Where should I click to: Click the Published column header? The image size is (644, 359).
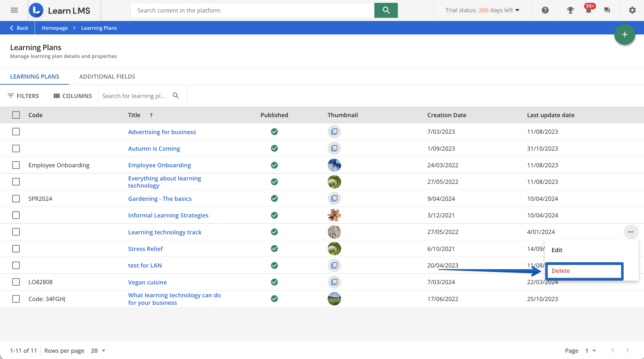pyautogui.click(x=274, y=115)
